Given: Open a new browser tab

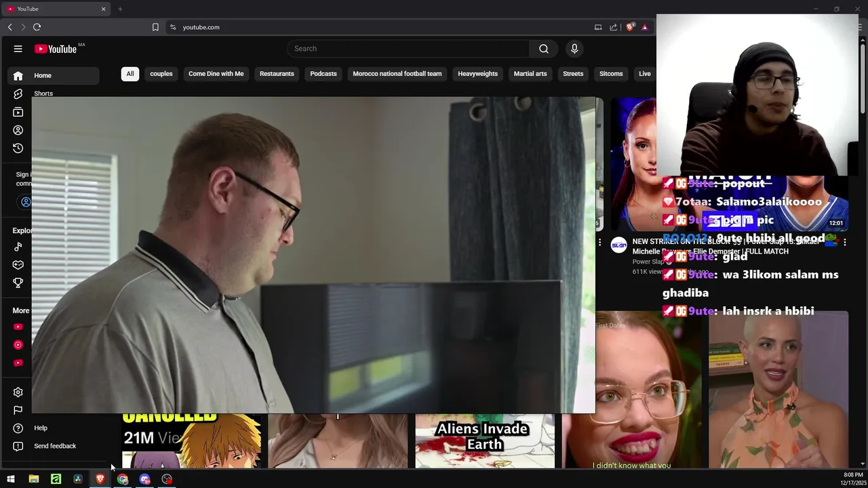Looking at the screenshot, I should 120,9.
